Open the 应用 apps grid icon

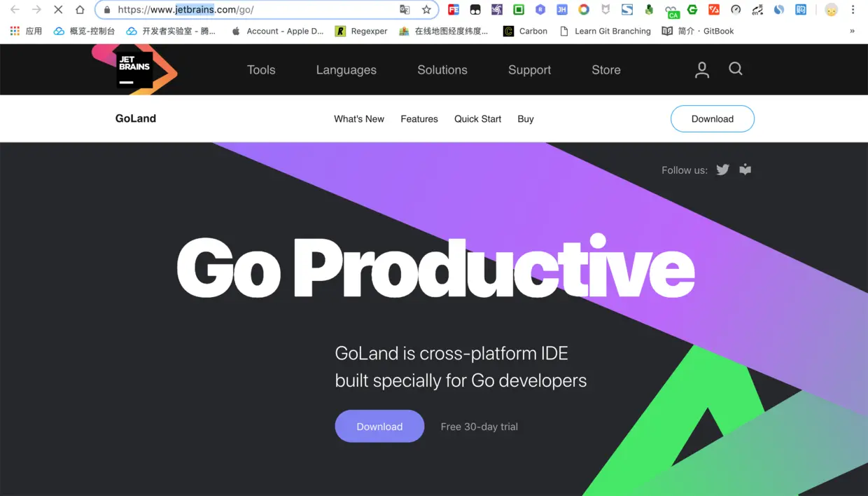coord(14,31)
